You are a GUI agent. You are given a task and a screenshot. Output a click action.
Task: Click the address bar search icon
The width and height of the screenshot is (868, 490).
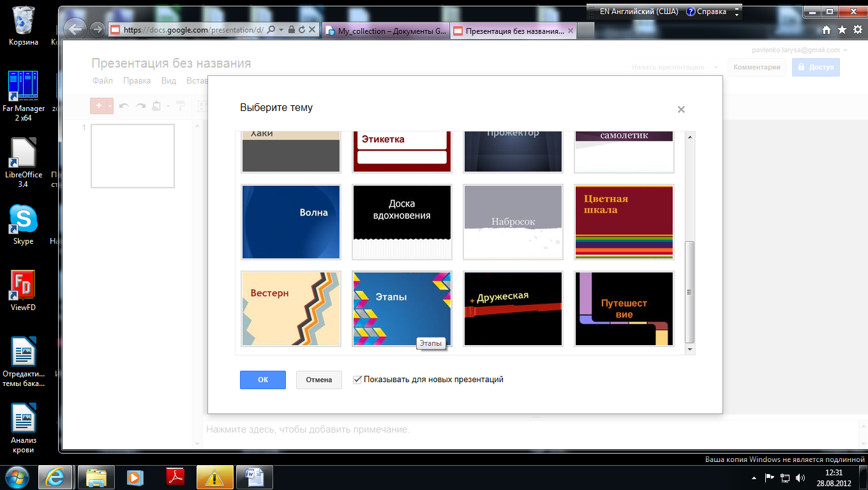pos(271,29)
